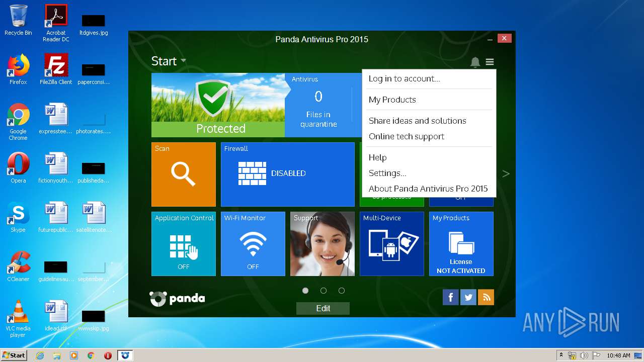Select the futurepublic document on desktop
The width and height of the screenshot is (644, 362).
click(56, 217)
